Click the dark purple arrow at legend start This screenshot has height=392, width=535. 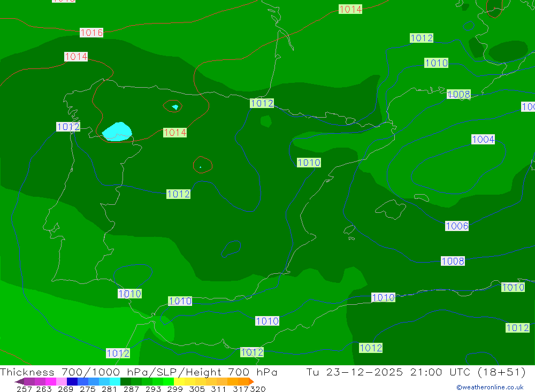19,381
